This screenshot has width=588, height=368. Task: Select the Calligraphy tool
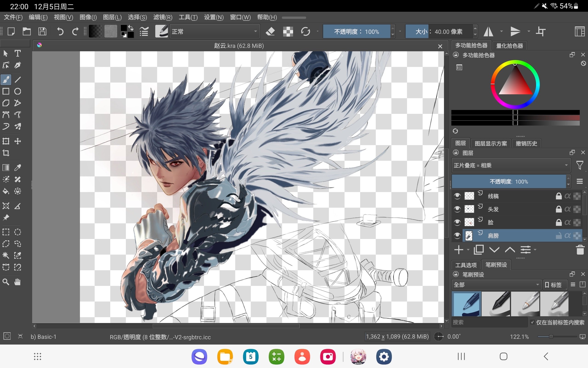[17, 65]
